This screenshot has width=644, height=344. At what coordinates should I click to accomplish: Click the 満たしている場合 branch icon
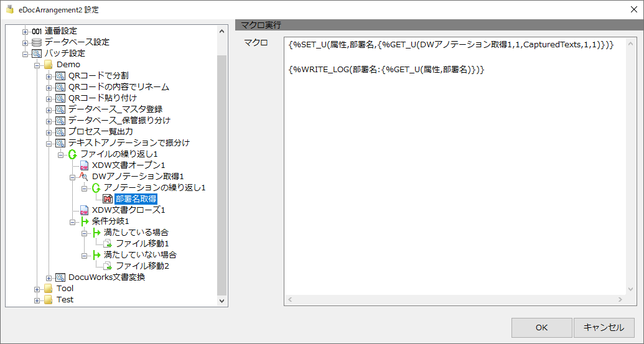coord(96,233)
